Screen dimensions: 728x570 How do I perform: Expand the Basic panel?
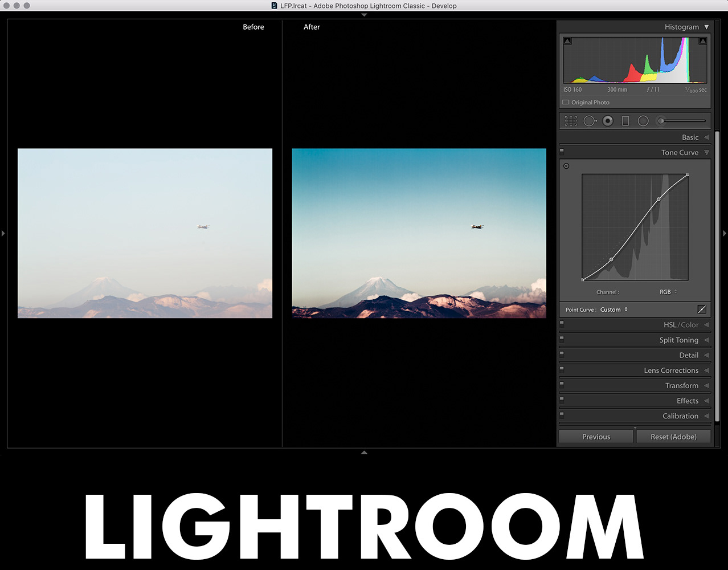point(706,137)
